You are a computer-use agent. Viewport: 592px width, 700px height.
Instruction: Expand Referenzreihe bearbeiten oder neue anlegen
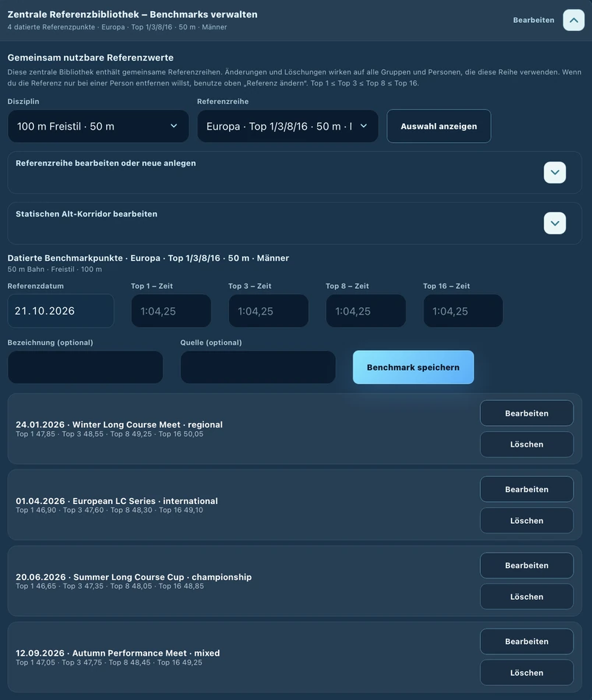(x=554, y=172)
